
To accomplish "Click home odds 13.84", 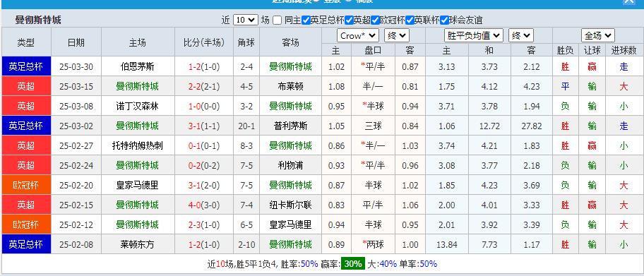I will (447, 244).
